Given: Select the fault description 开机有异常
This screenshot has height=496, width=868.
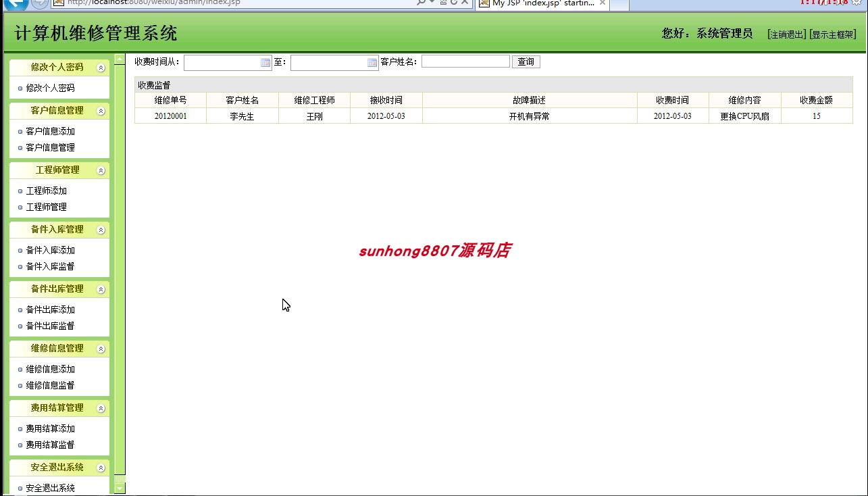Looking at the screenshot, I should (x=530, y=116).
